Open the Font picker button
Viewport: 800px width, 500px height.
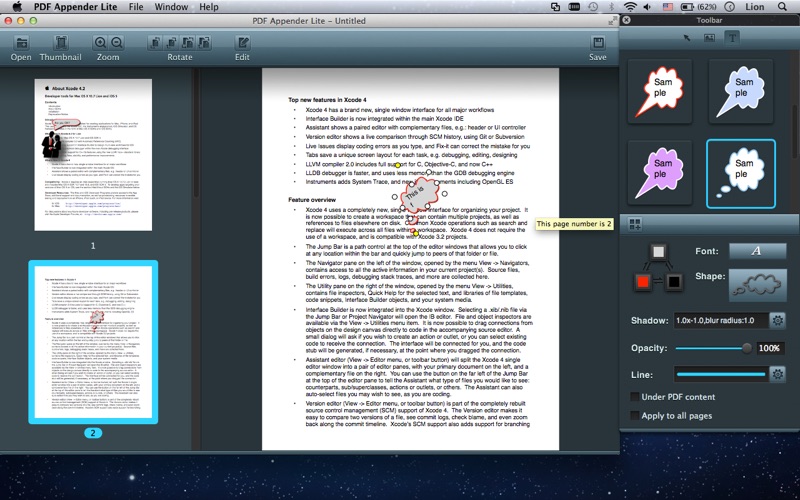pos(757,251)
